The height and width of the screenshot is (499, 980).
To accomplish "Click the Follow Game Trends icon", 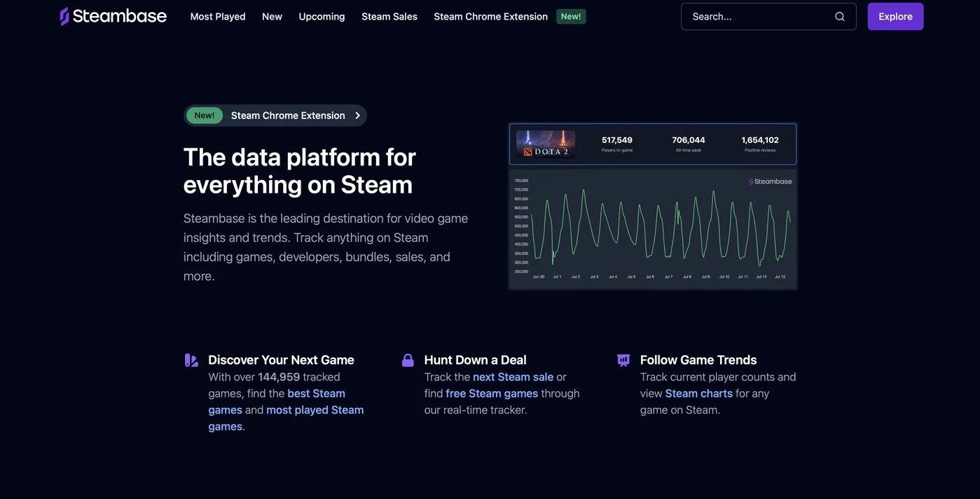I will [623, 360].
